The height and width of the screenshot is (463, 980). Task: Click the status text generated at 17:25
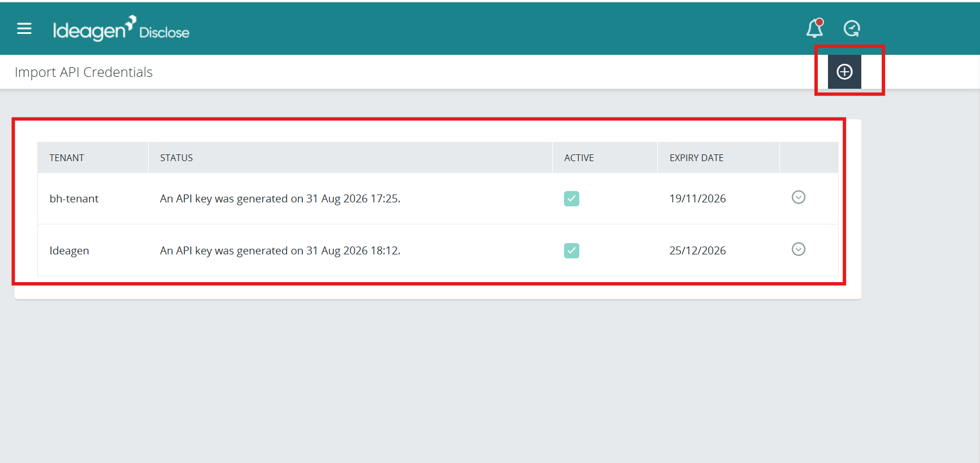click(280, 198)
